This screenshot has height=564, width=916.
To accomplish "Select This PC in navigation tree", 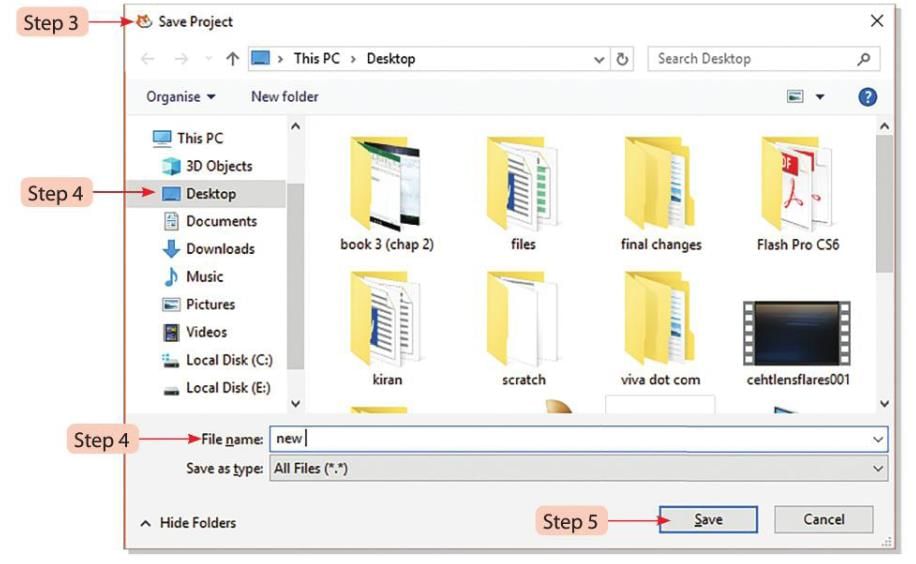I will (188, 139).
